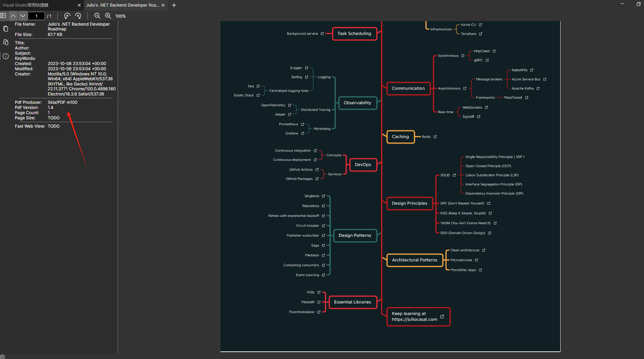Open the Apache Kafka external link icon
Image resolution: width=644 pixels, height=359 pixels.
(x=538, y=89)
